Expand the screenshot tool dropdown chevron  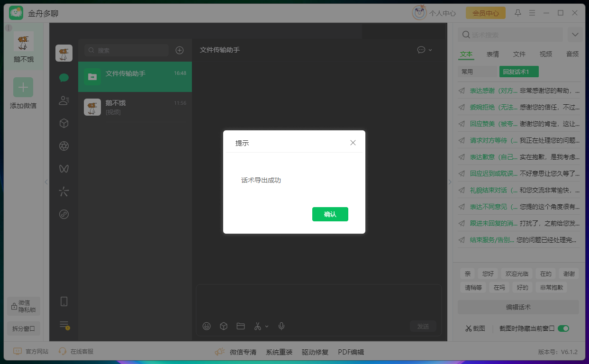click(267, 326)
